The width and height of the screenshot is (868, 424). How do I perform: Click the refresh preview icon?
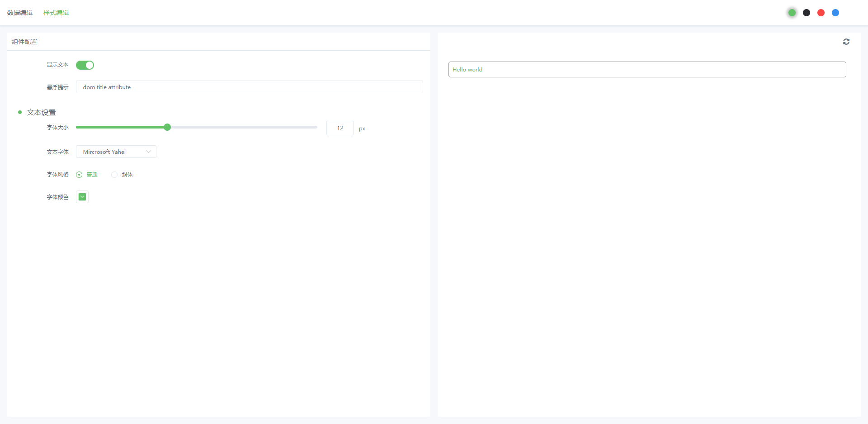pyautogui.click(x=846, y=42)
